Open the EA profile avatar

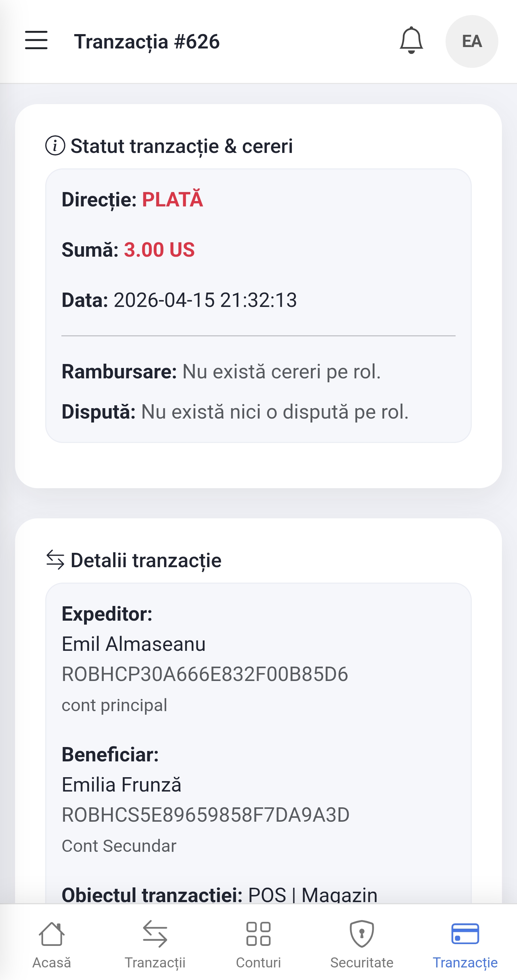(x=471, y=42)
